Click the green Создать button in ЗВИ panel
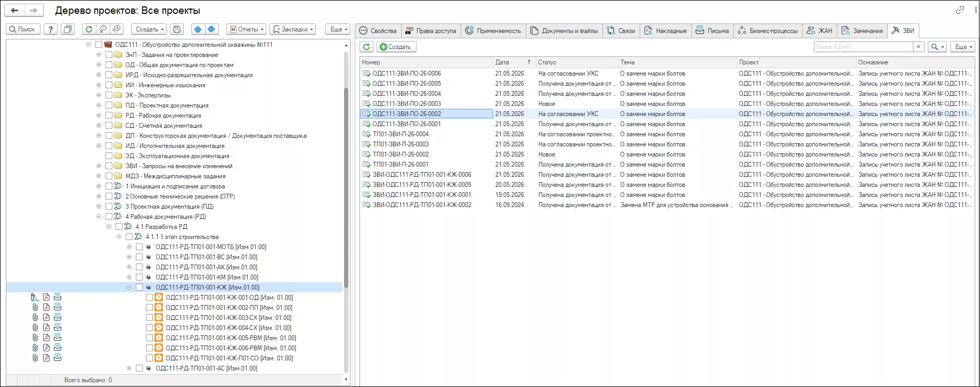Screen dimensions: 980x387 [x=396, y=47]
